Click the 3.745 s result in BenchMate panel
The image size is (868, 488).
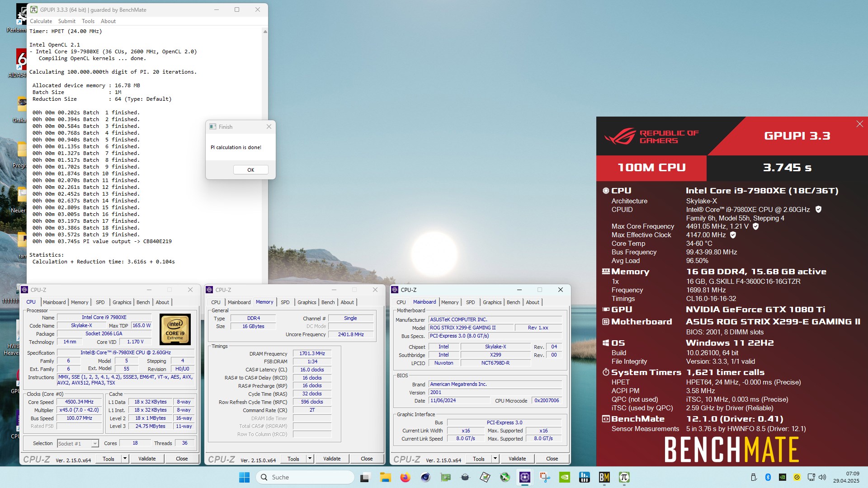(x=787, y=168)
